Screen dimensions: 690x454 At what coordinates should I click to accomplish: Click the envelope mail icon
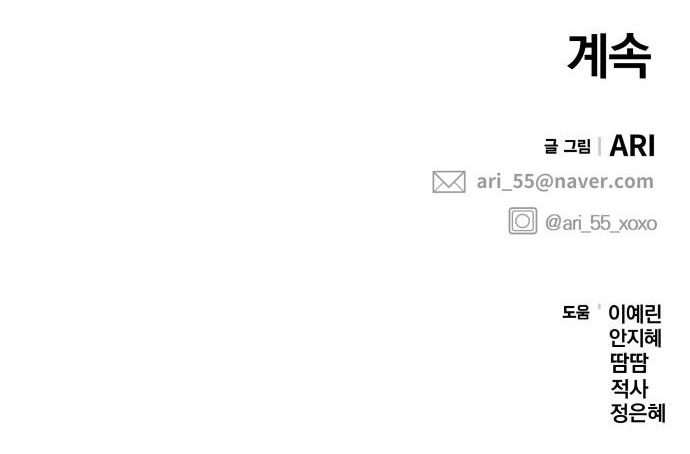[448, 182]
